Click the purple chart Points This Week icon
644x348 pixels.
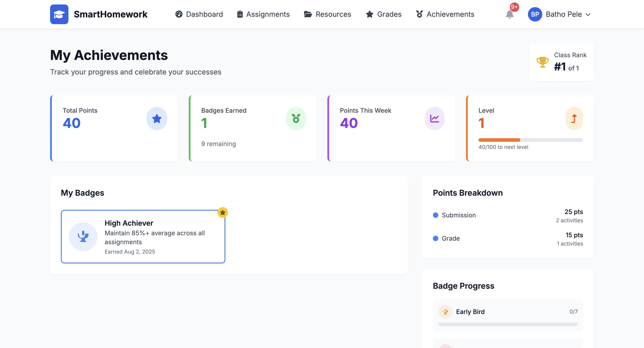[434, 119]
